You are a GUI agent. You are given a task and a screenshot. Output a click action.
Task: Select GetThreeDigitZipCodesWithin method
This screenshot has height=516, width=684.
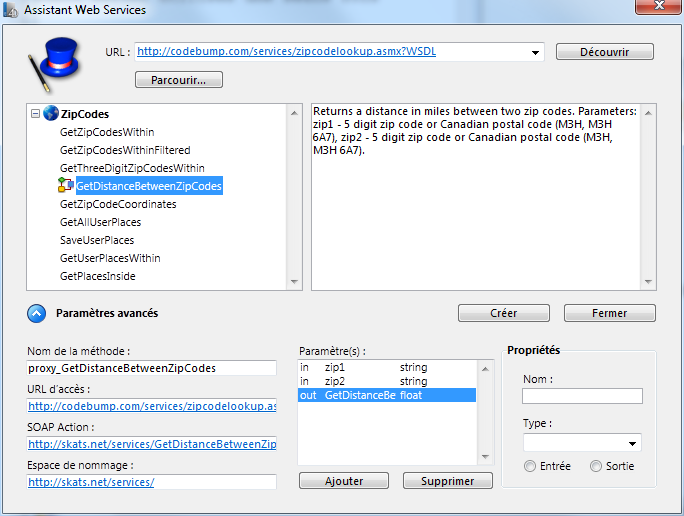coord(132,168)
